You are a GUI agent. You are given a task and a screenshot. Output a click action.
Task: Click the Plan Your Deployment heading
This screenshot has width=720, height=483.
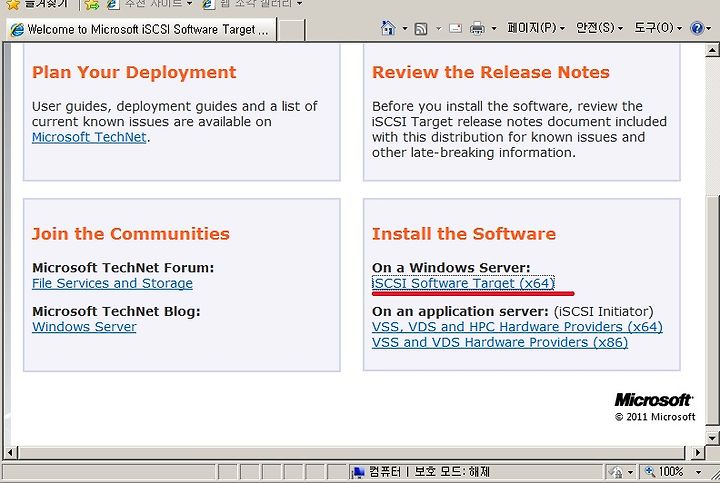coord(134,73)
